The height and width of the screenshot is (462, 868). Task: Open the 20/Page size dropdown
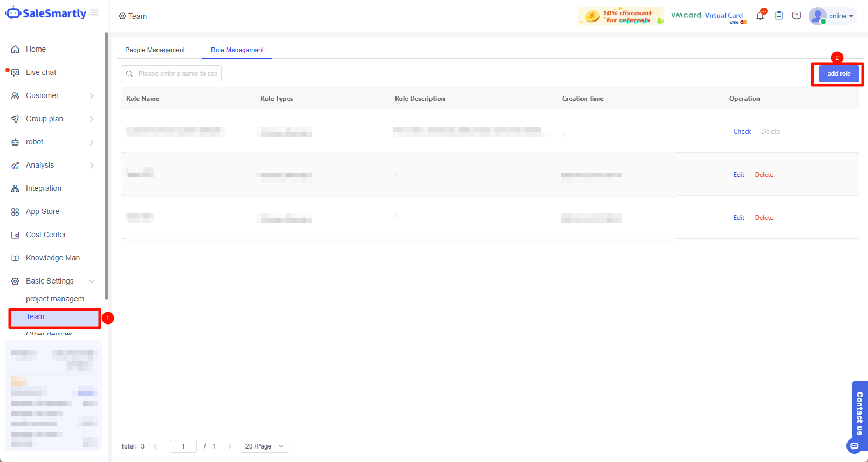pos(264,446)
